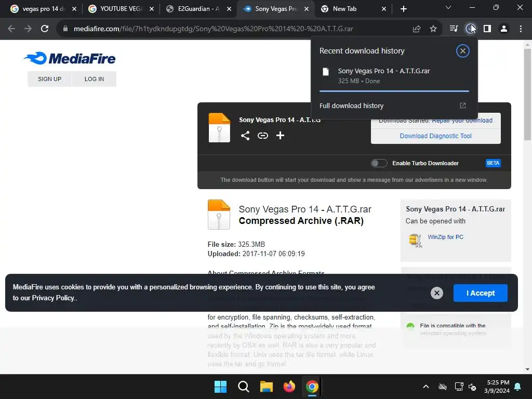Click the page vertical scrollbar thumb
Viewport: 532px width, 399px height.
pos(527,95)
